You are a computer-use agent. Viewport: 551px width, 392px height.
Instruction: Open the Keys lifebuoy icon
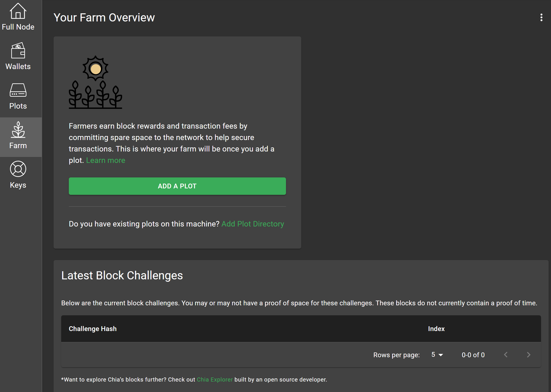pyautogui.click(x=18, y=169)
